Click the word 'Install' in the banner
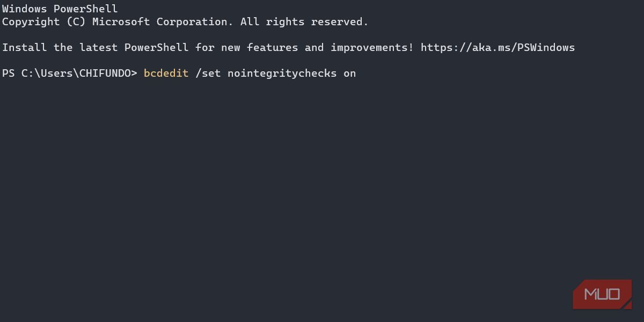 25,48
